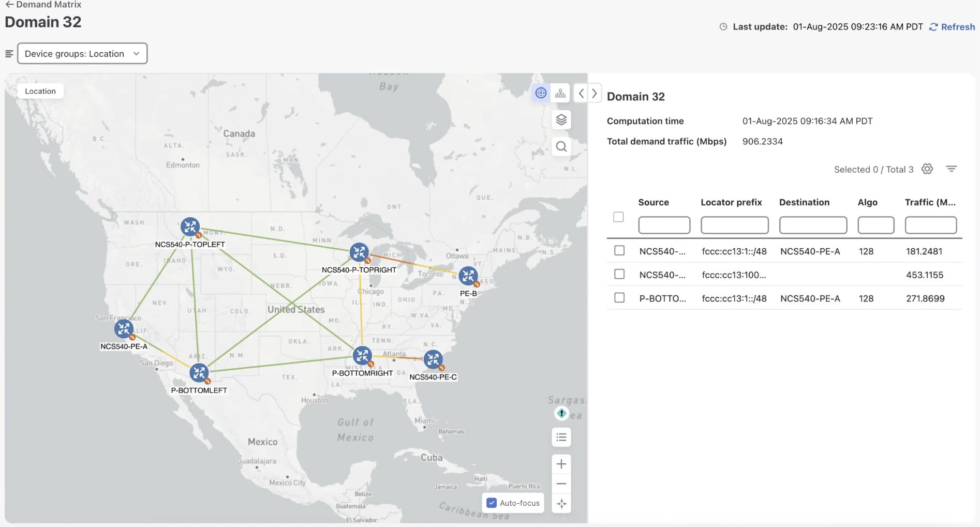Open the map search magnifier icon

(561, 147)
